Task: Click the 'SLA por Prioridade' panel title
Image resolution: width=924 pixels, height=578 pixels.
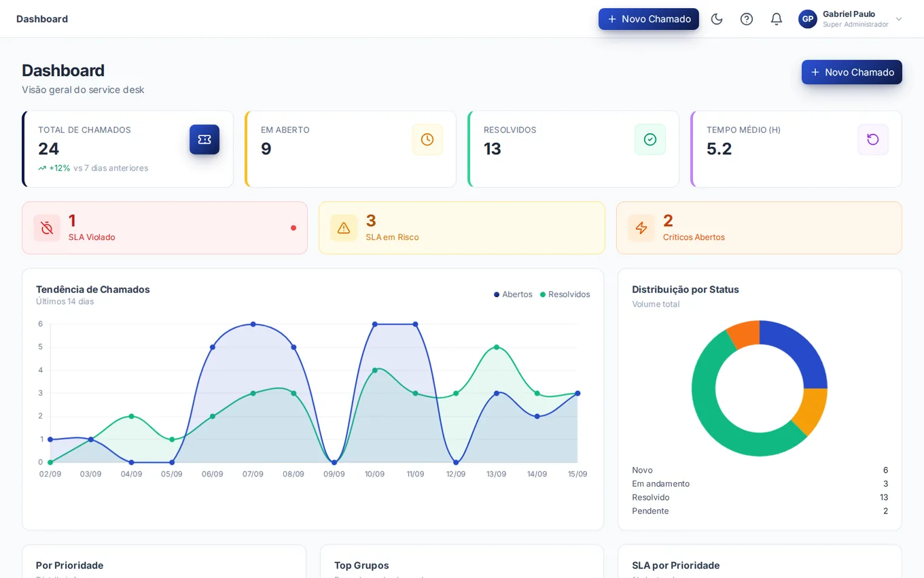Action: pyautogui.click(x=676, y=565)
